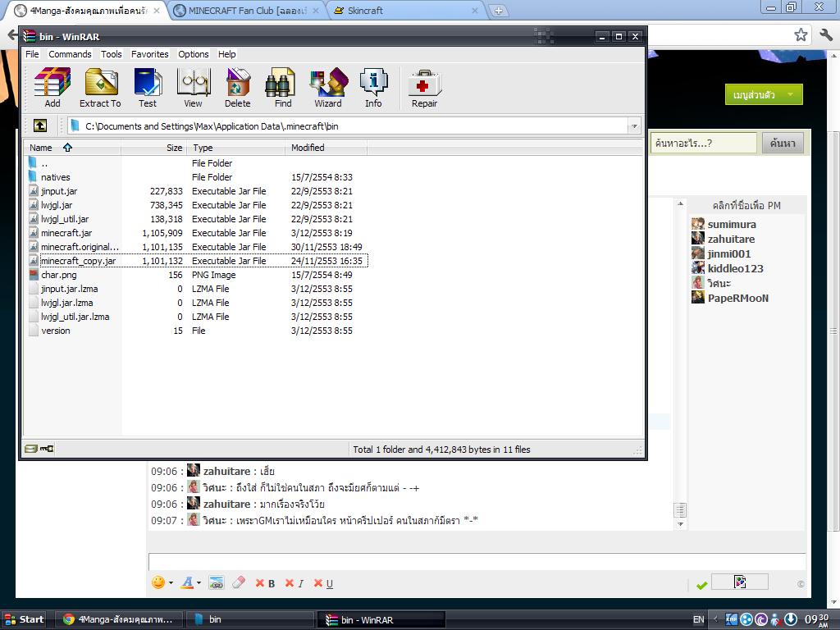Viewport: 840px width, 630px height.
Task: Click the Windows Start button
Action: 24,619
